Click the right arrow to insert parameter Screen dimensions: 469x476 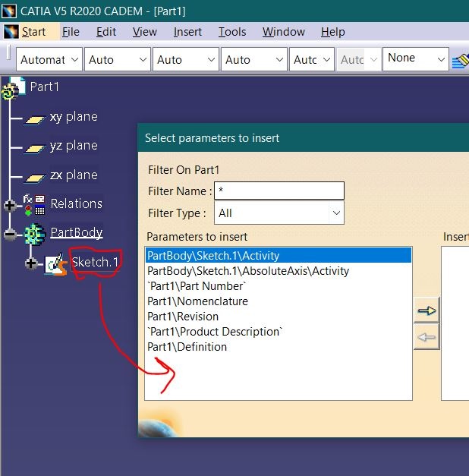[427, 311]
